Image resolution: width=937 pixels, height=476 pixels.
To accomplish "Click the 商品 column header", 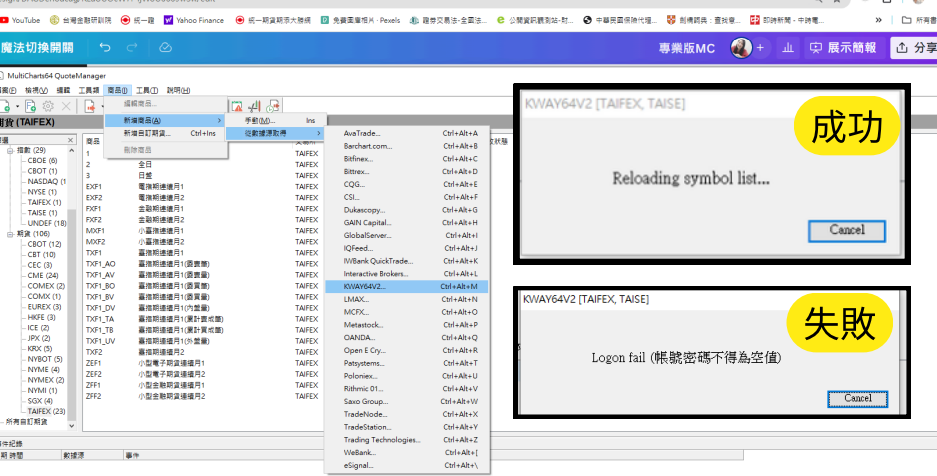I will [93, 142].
